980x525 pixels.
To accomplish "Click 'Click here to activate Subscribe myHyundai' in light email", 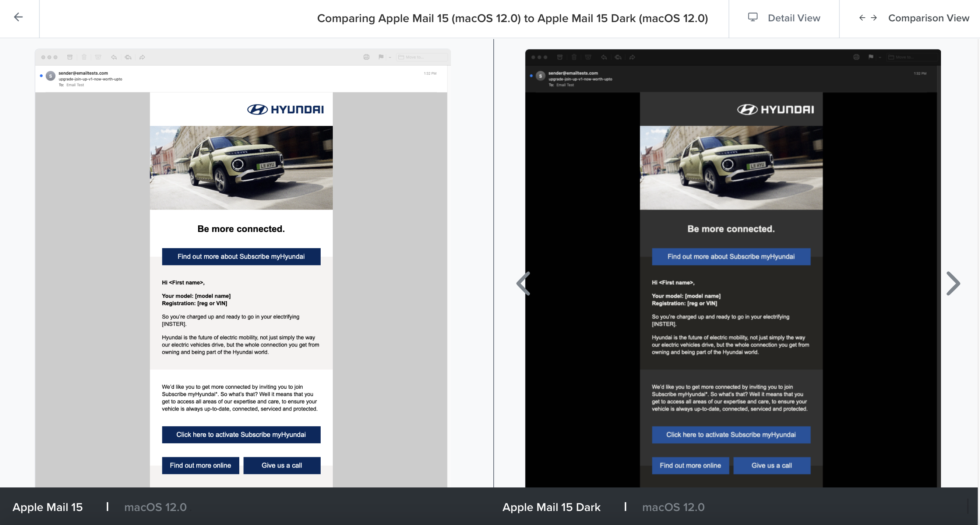I will [241, 435].
